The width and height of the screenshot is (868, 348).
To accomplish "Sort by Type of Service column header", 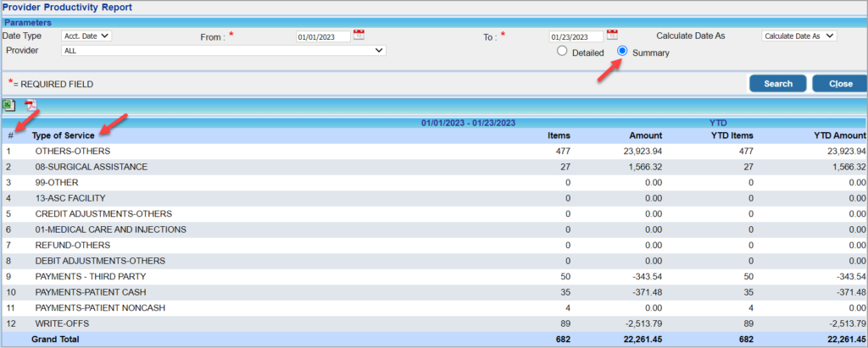I will coord(63,135).
